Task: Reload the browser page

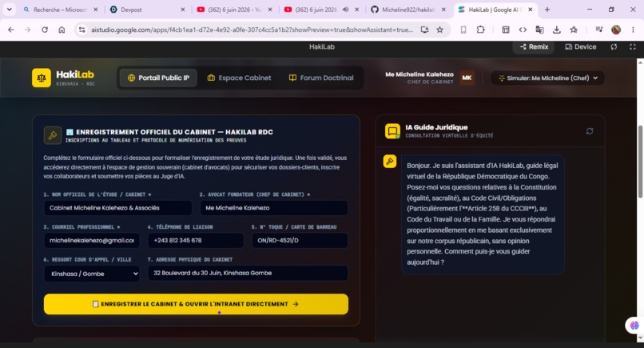Action: pos(45,30)
